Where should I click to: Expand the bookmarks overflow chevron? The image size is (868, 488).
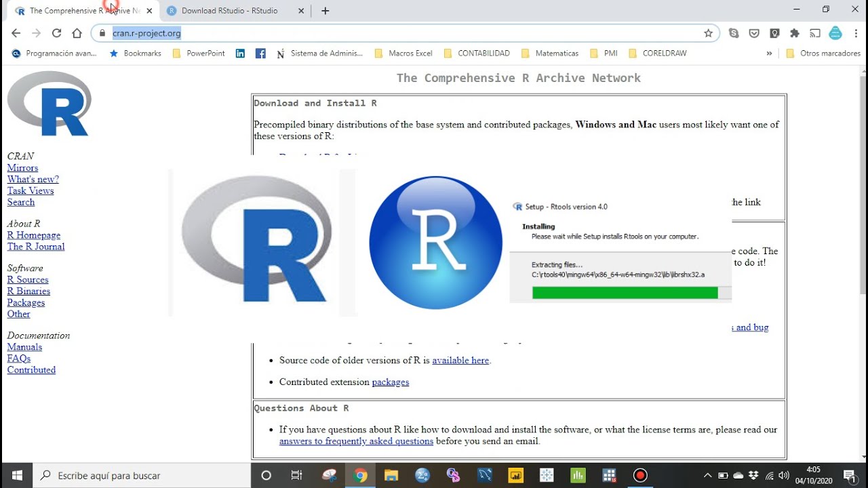(769, 53)
